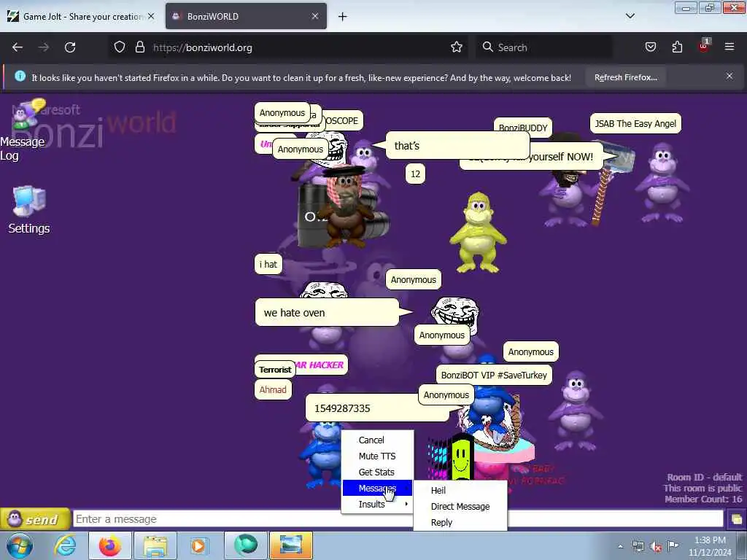This screenshot has width=747, height=560.
Task: Open Windows Start menu
Action: [x=20, y=546]
